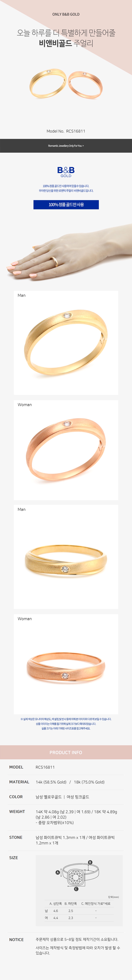Open the Romantic Jewellery Only For You banner
Viewport: 132px width, 980px height.
click(x=66, y=146)
